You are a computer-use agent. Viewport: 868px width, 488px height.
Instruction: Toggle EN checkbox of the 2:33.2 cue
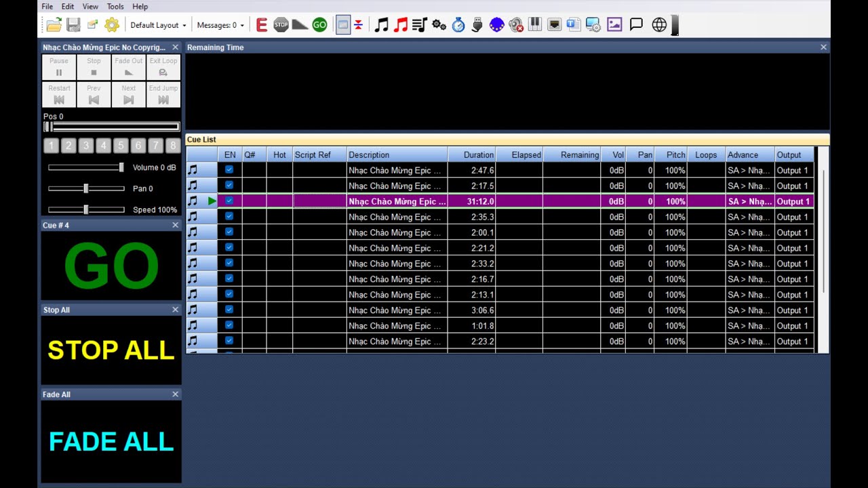229,263
